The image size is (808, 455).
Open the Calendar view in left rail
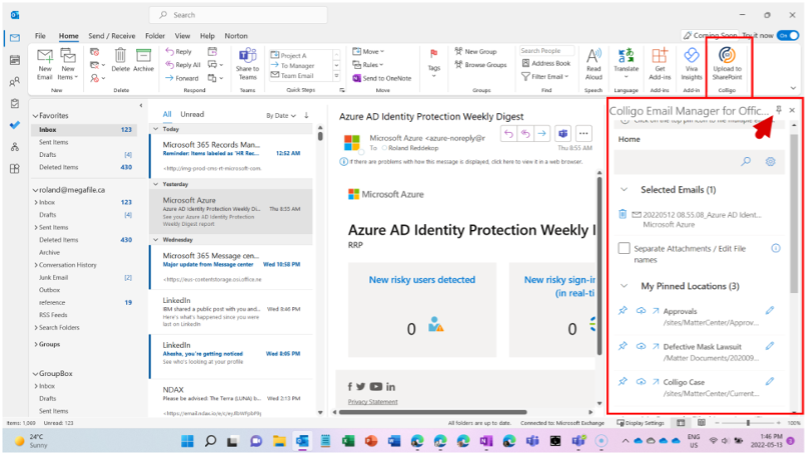tap(15, 60)
